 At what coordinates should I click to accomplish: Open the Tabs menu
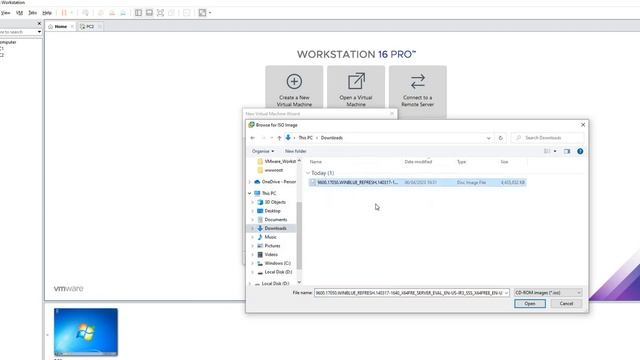(33, 13)
